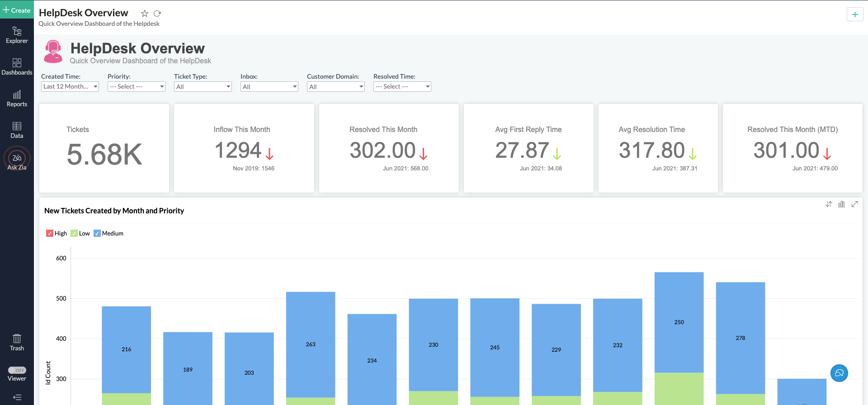Click the chart sort icon
This screenshot has height=405, width=868.
(829, 204)
